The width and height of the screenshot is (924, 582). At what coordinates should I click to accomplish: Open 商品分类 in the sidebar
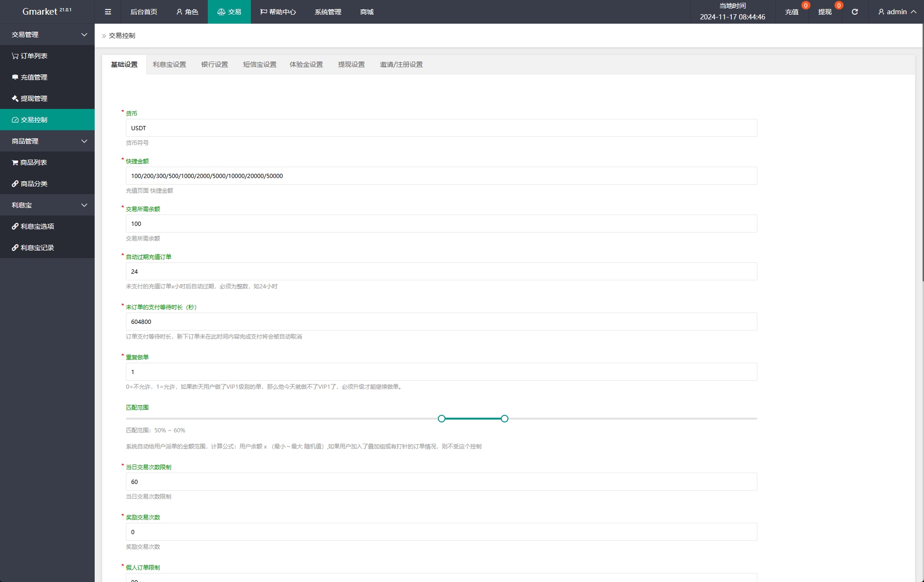34,184
